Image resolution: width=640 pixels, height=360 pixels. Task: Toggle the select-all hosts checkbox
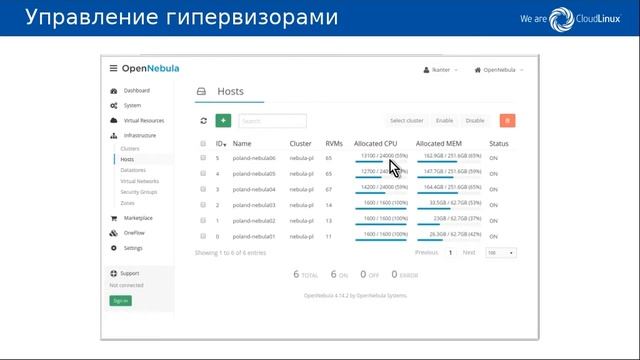[203, 144]
